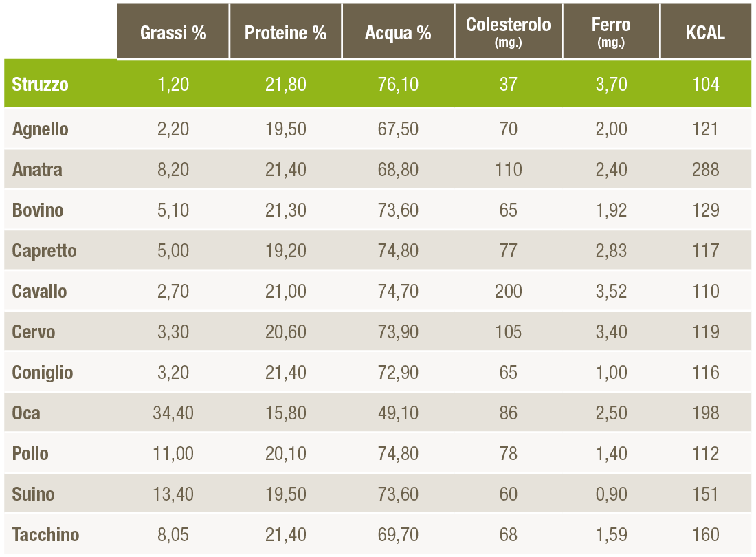Click the Coniglio row label
Viewport: 756px width, 557px height.
pyautogui.click(x=43, y=373)
